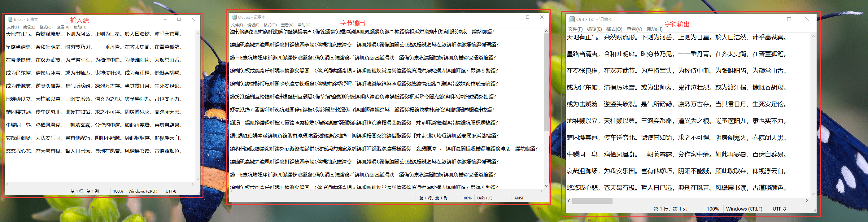Click UTF-8 encoding in Out2.txt status bar
This screenshot has width=868, height=222.
click(779, 209)
